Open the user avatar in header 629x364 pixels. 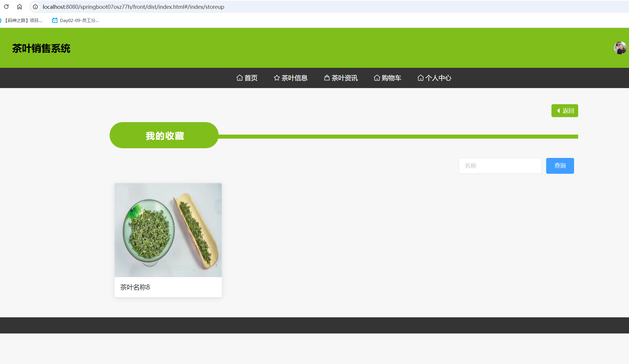click(x=620, y=48)
